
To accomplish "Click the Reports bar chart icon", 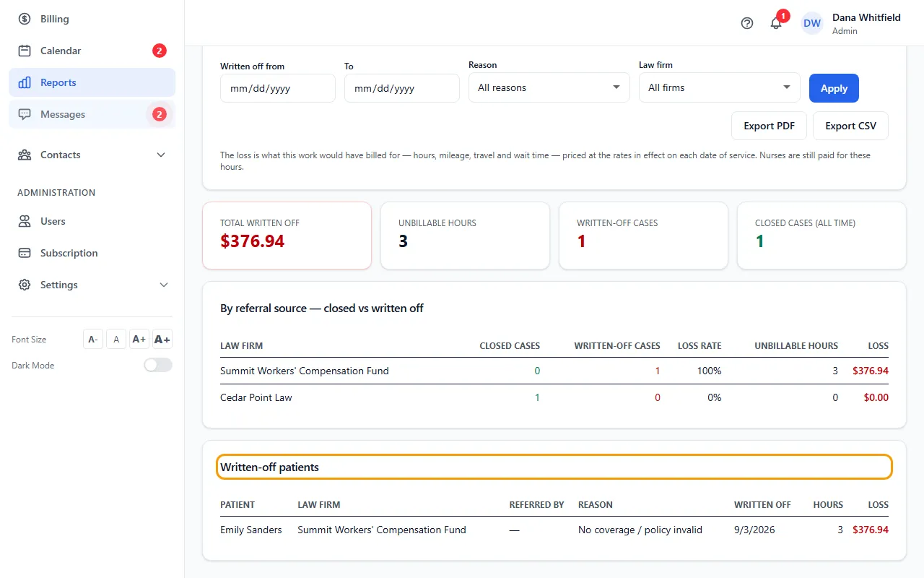I will coord(25,82).
